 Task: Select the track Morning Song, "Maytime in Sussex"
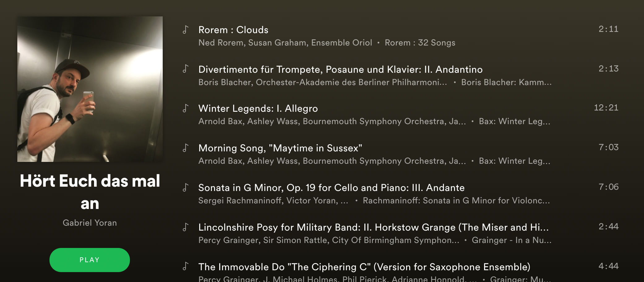pos(280,148)
